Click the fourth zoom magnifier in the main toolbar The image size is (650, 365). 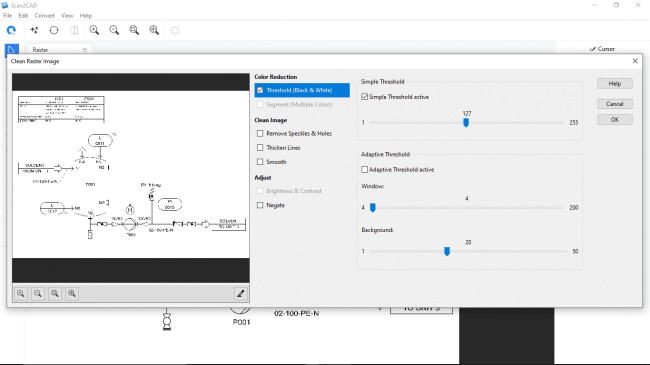[154, 30]
